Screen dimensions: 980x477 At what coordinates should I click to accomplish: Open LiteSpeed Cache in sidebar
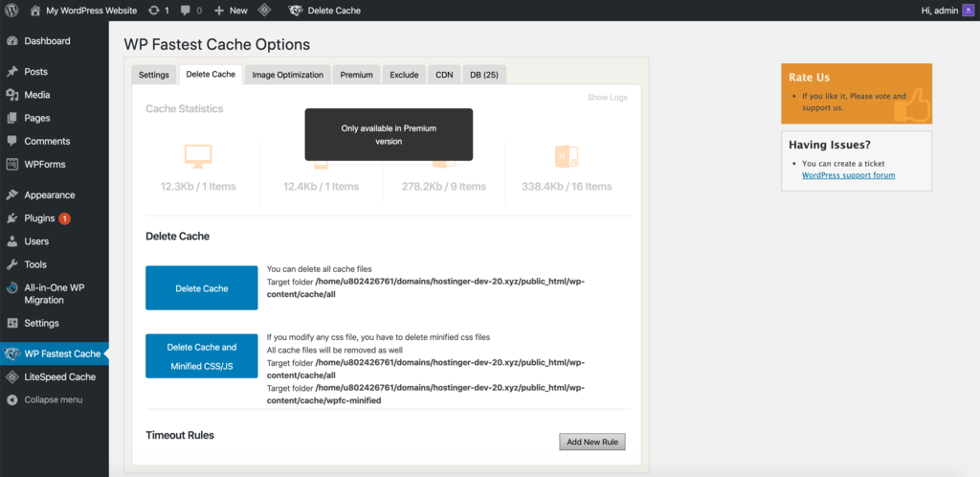click(x=59, y=377)
